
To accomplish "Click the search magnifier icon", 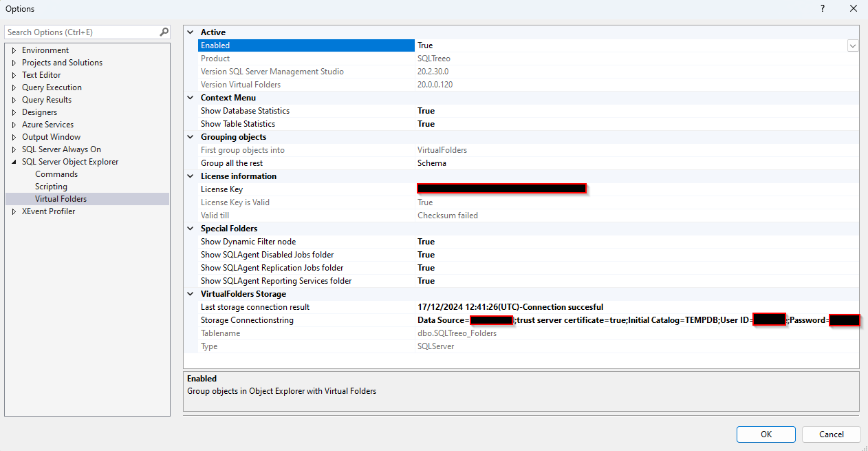I will tap(164, 32).
